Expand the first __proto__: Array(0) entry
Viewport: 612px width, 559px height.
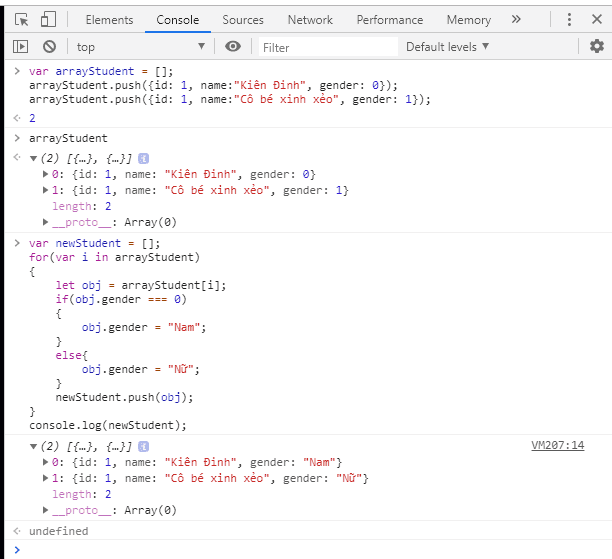pos(46,222)
